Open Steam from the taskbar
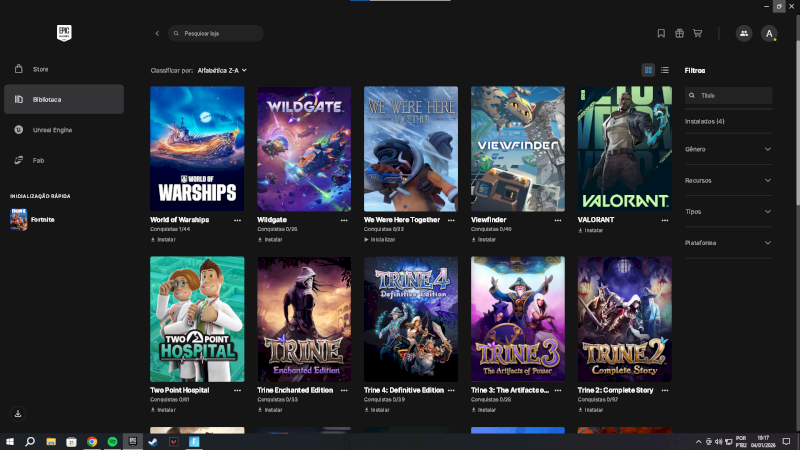This screenshot has height=450, width=800. click(153, 442)
